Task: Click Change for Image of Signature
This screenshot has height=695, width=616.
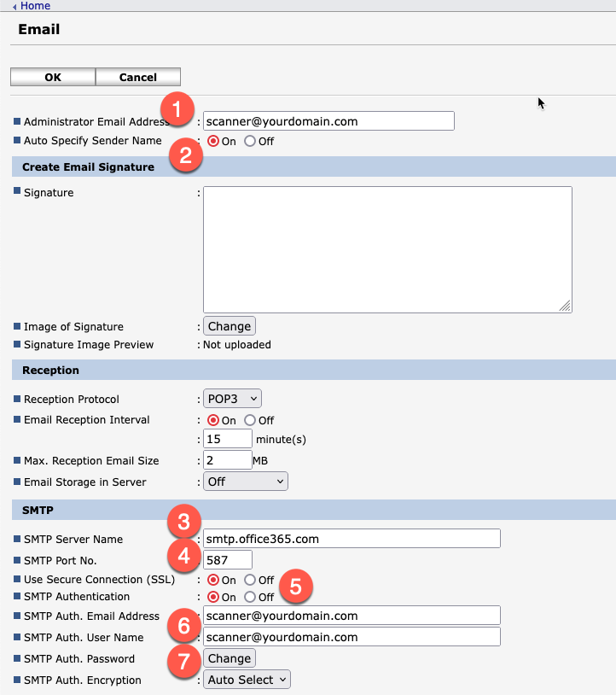Action: (230, 326)
